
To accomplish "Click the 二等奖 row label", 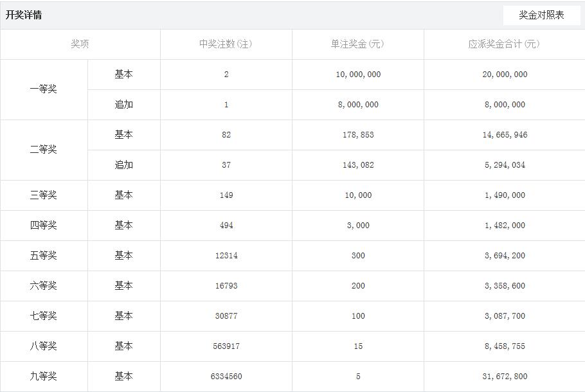I will click(x=43, y=150).
